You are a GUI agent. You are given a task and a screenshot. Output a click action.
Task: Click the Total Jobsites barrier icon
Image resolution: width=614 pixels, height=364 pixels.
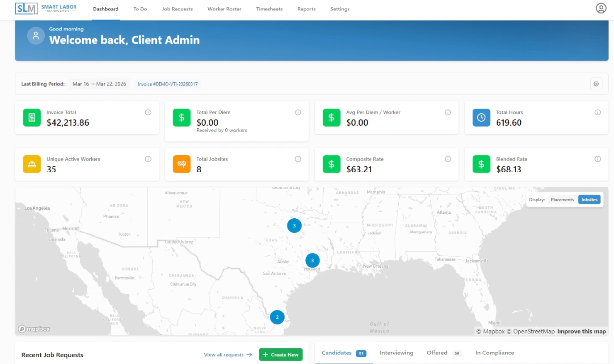coord(181,164)
